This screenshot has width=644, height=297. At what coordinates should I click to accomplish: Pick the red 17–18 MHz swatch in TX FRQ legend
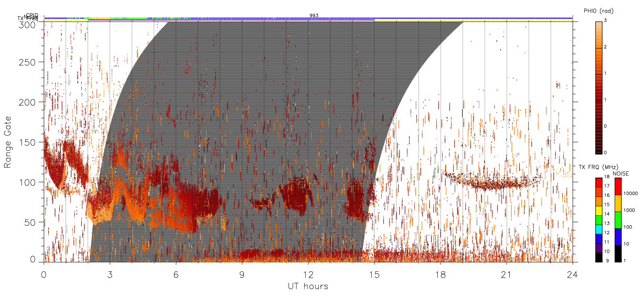[x=599, y=182]
